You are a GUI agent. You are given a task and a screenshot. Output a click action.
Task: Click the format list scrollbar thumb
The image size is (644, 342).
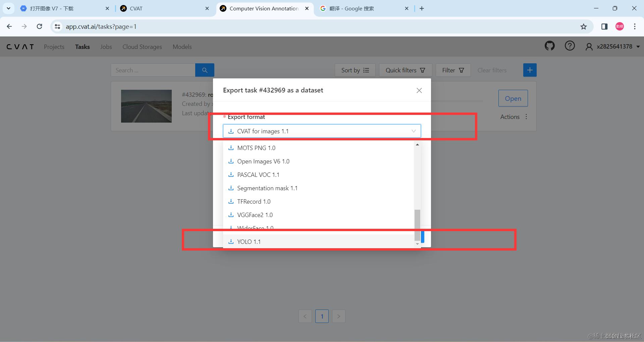point(417,225)
